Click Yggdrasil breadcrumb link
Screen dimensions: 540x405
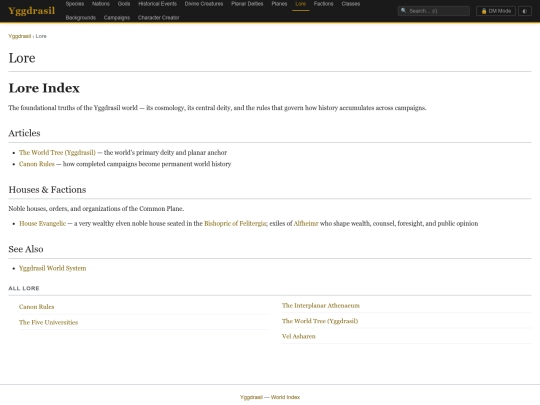pos(20,36)
